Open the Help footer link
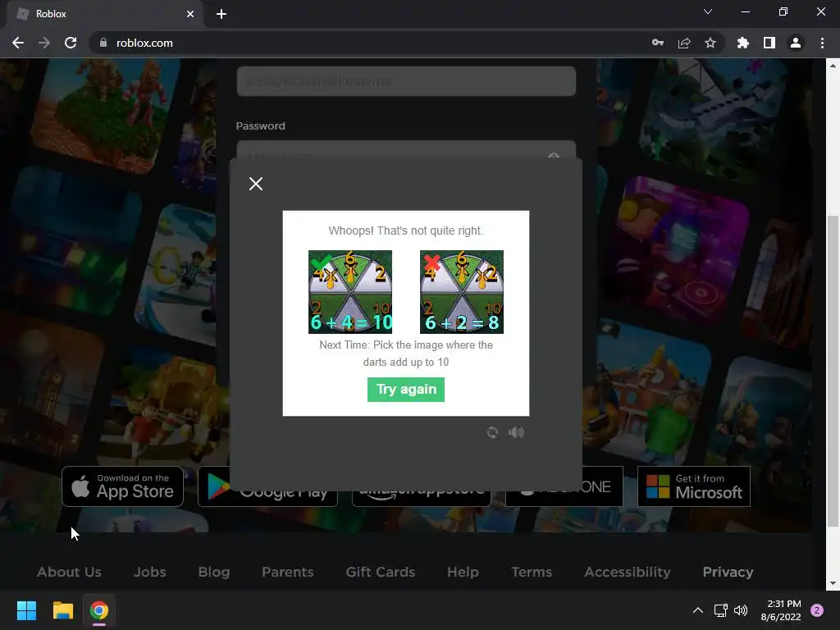The image size is (840, 630). click(x=463, y=572)
